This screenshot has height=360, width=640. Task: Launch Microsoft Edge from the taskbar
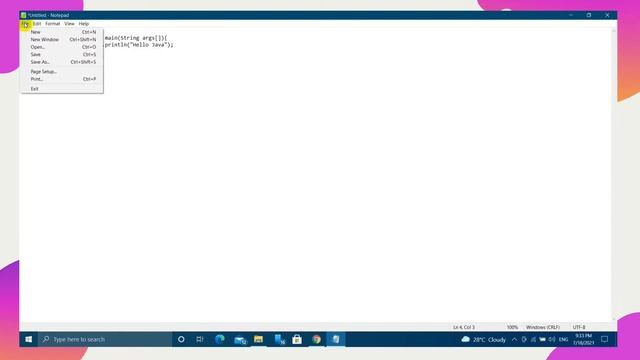pyautogui.click(x=220, y=339)
